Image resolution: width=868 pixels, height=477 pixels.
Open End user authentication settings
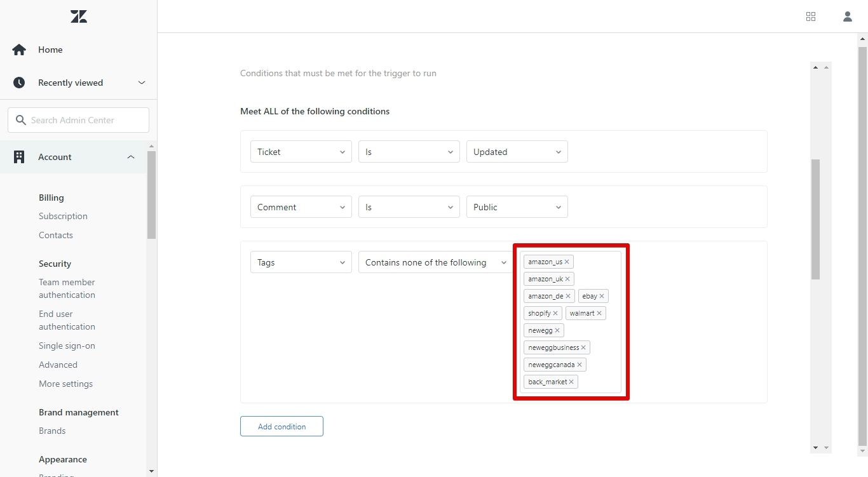pyautogui.click(x=67, y=320)
